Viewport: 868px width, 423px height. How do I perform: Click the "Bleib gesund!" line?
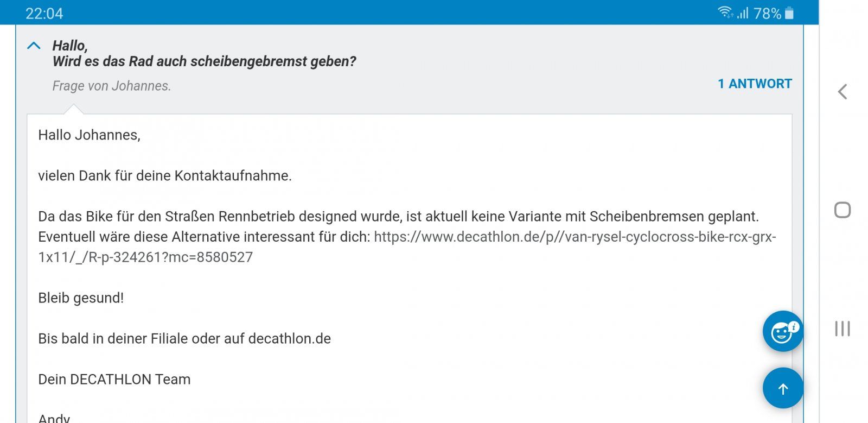pyautogui.click(x=81, y=298)
